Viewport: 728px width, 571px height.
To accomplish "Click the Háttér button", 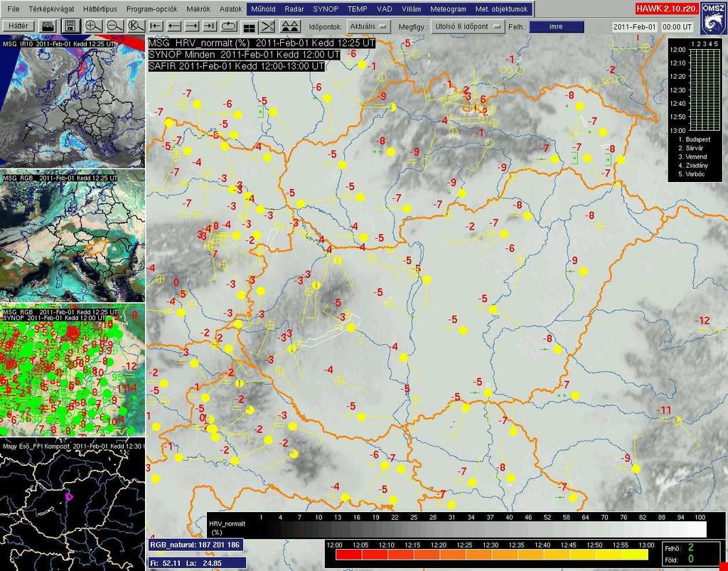I will coord(18,26).
